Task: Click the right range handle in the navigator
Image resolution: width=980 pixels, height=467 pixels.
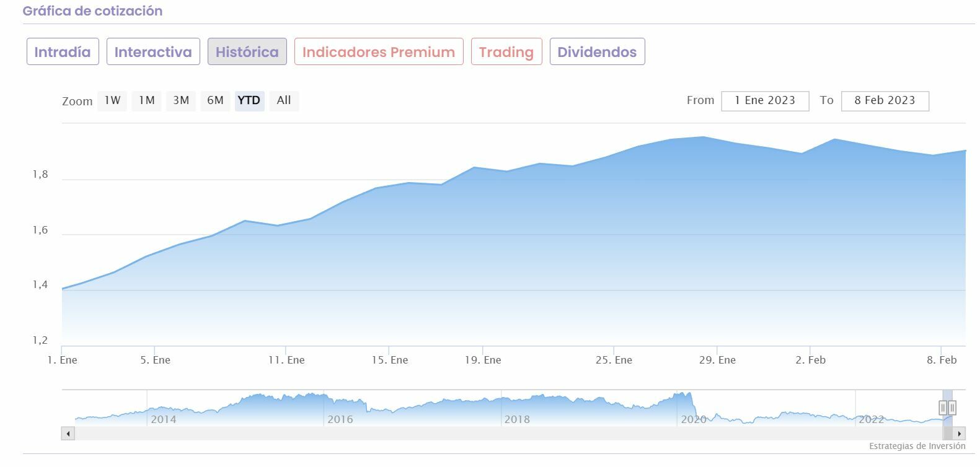Action: pyautogui.click(x=952, y=408)
